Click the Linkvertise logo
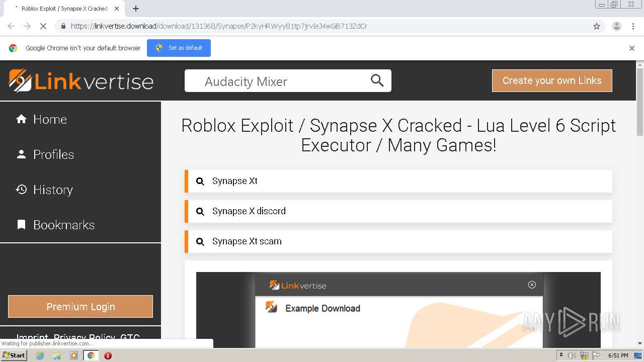Screen dimensions: 644x362 81,81
